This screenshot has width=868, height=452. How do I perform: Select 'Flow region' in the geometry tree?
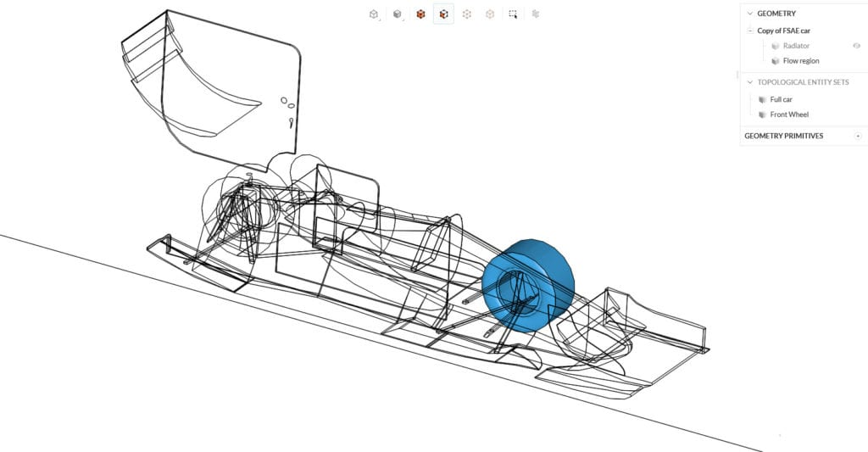[801, 61]
